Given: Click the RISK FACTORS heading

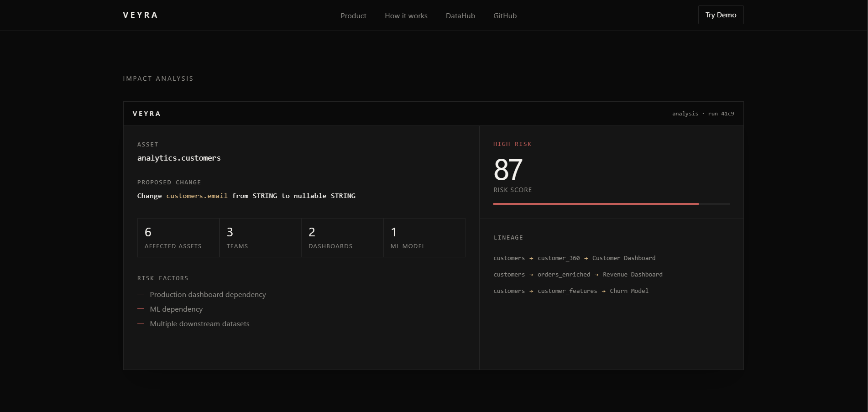Looking at the screenshot, I should tap(163, 278).
